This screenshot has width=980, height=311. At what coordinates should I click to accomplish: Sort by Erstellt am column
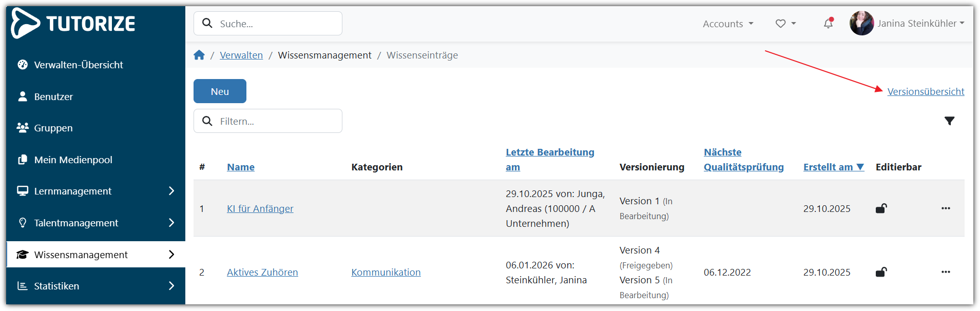pyautogui.click(x=833, y=167)
